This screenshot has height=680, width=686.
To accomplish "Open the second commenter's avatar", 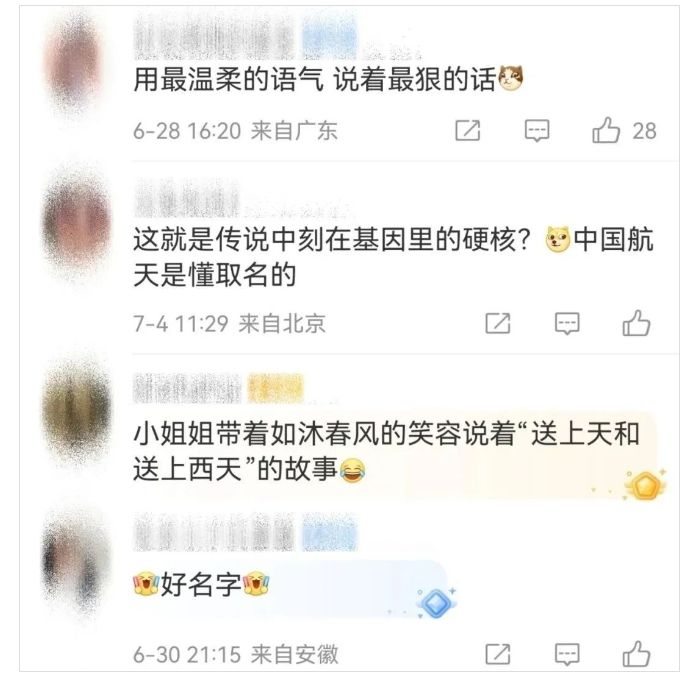I will point(77,223).
